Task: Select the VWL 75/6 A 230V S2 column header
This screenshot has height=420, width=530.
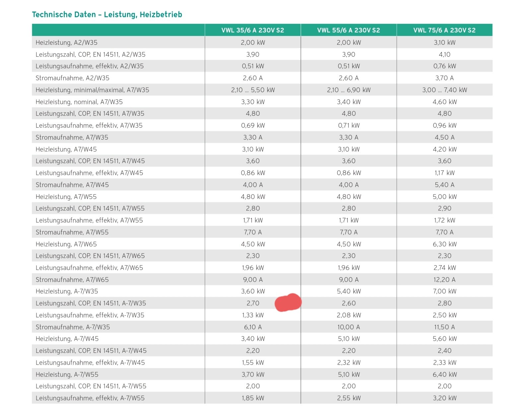Action: click(x=444, y=30)
